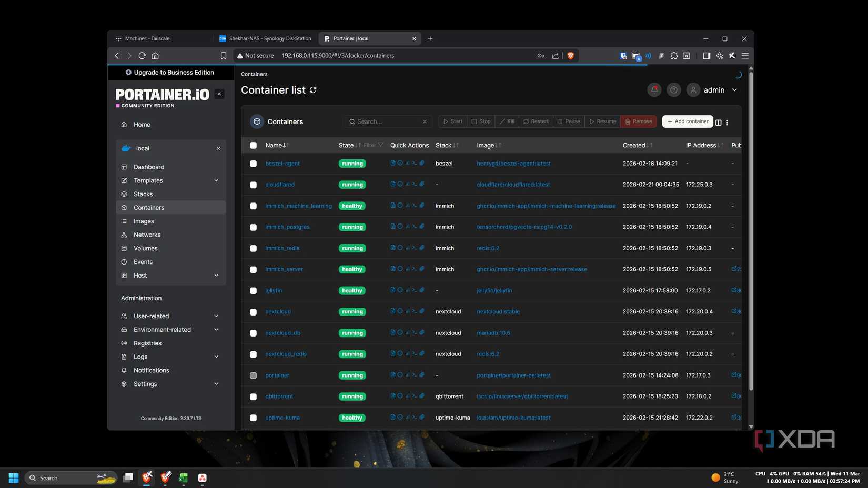Select the nextcloud_db container checkbox
The height and width of the screenshot is (488, 868).
(253, 333)
